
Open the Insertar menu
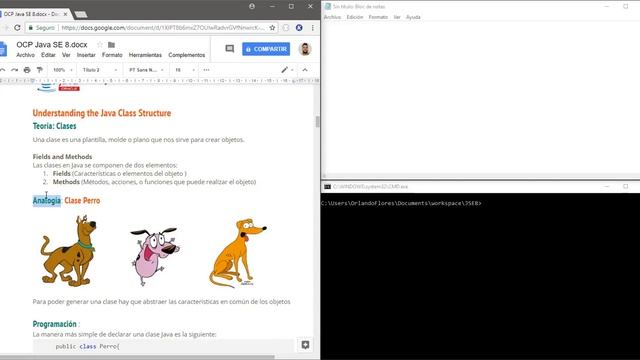point(86,55)
